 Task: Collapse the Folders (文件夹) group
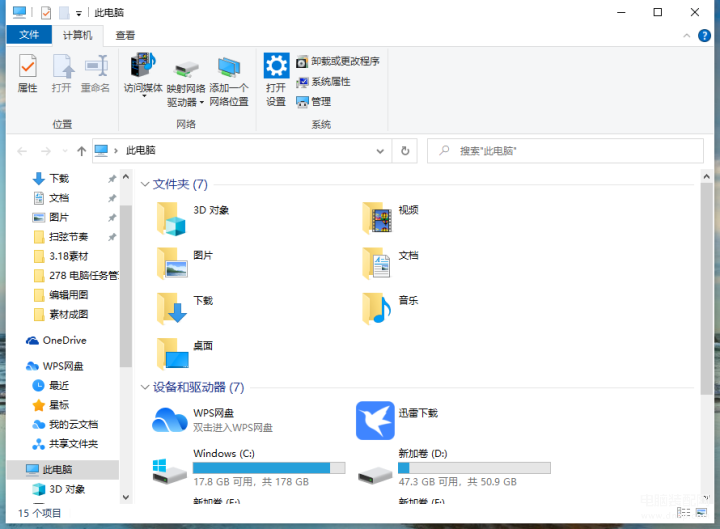(145, 184)
